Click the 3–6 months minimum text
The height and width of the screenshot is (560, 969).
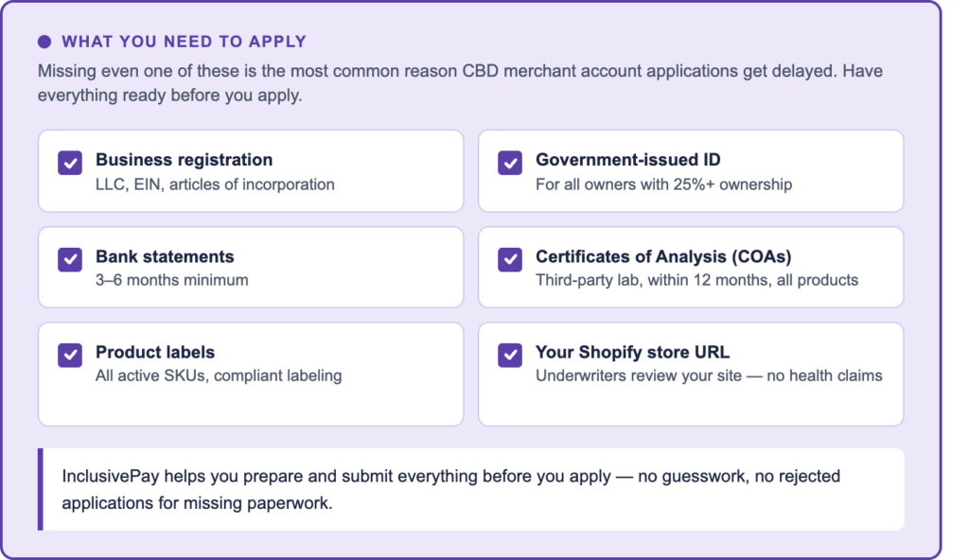(x=171, y=280)
